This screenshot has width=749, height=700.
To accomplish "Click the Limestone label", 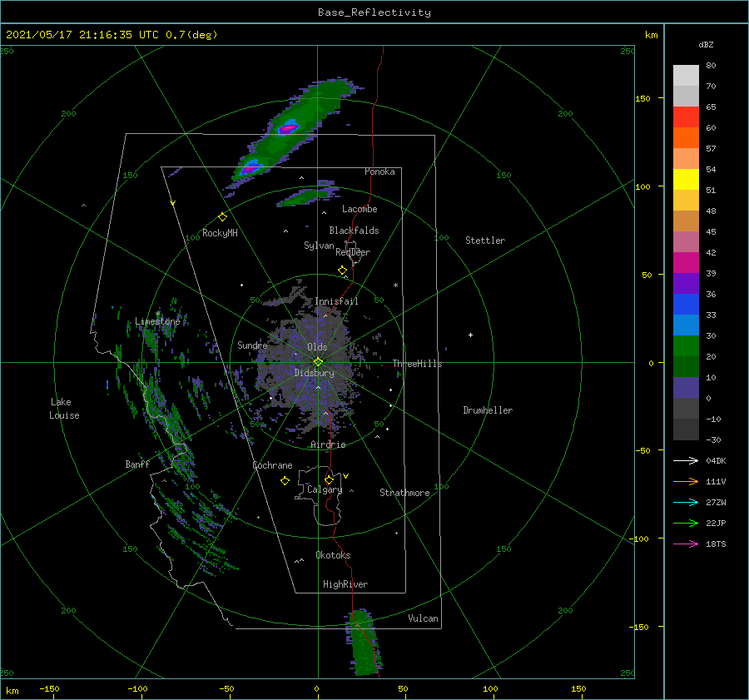I will 157,321.
